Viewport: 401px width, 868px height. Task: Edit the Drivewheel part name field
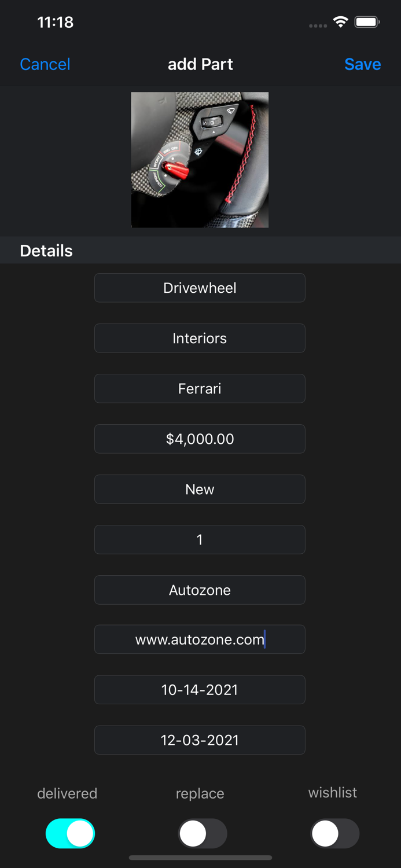point(200,288)
